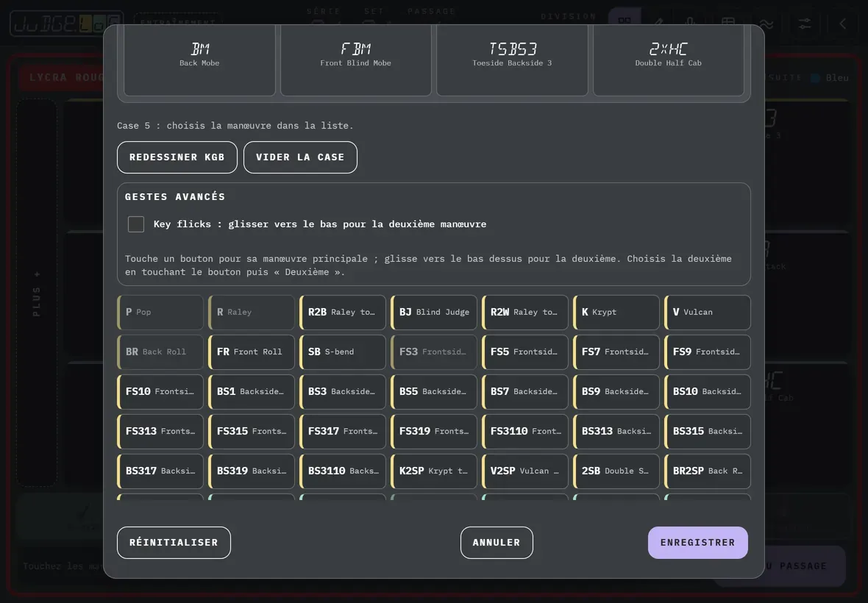The height and width of the screenshot is (603, 868).
Task: Cancel the dialog with Annuler
Action: pos(497,543)
